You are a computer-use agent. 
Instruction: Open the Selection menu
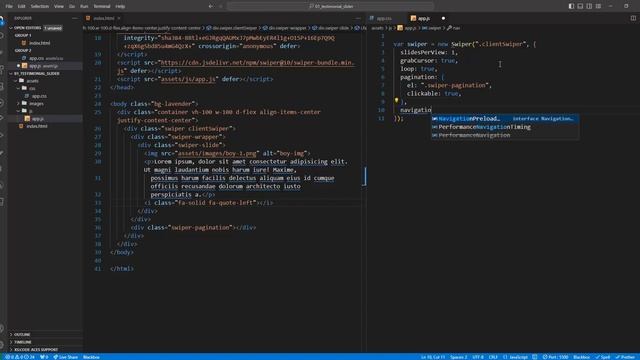coord(40,6)
